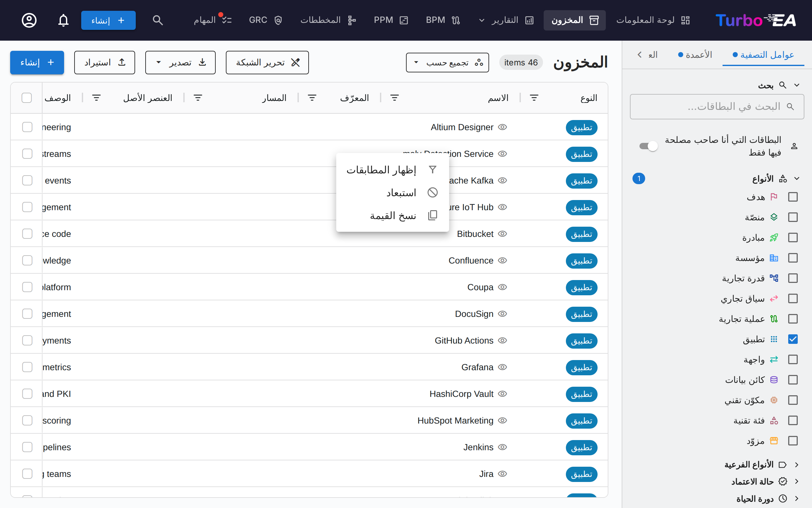The height and width of the screenshot is (508, 812).
Task: Choose استبعاد from context menu
Action: pyautogui.click(x=392, y=192)
